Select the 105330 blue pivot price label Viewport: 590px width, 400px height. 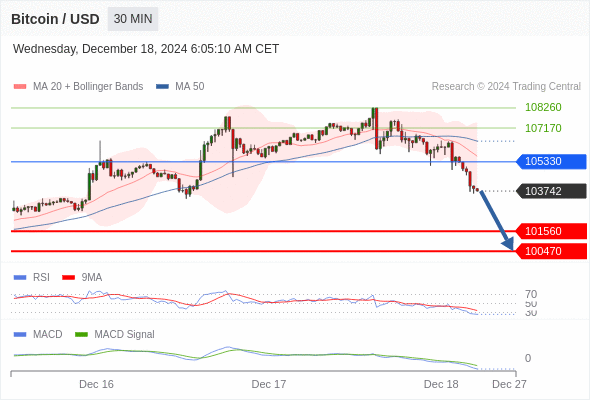551,161
